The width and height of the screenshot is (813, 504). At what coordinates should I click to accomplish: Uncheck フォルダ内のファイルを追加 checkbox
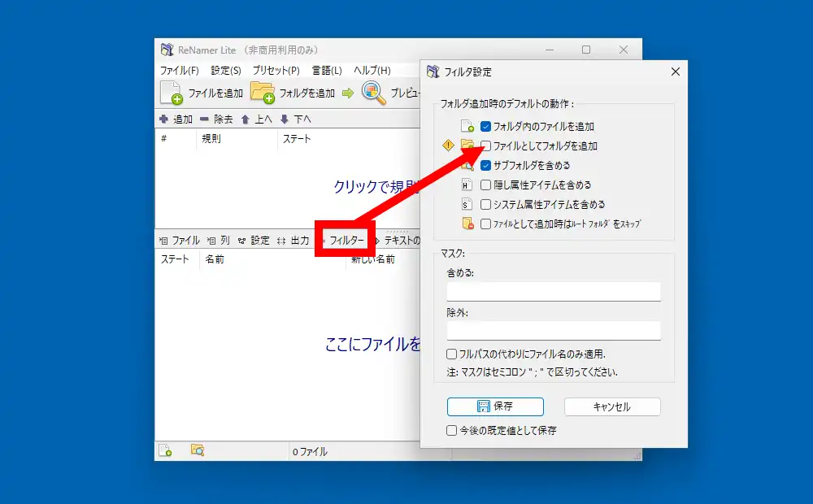tap(485, 127)
